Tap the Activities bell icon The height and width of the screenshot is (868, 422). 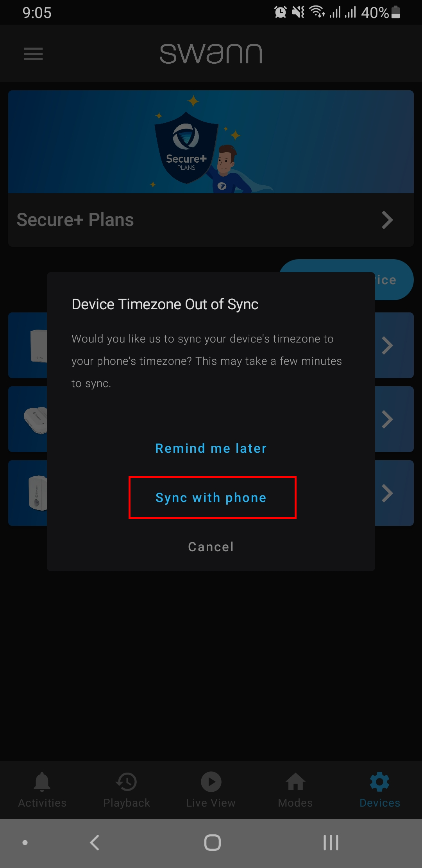pyautogui.click(x=42, y=782)
